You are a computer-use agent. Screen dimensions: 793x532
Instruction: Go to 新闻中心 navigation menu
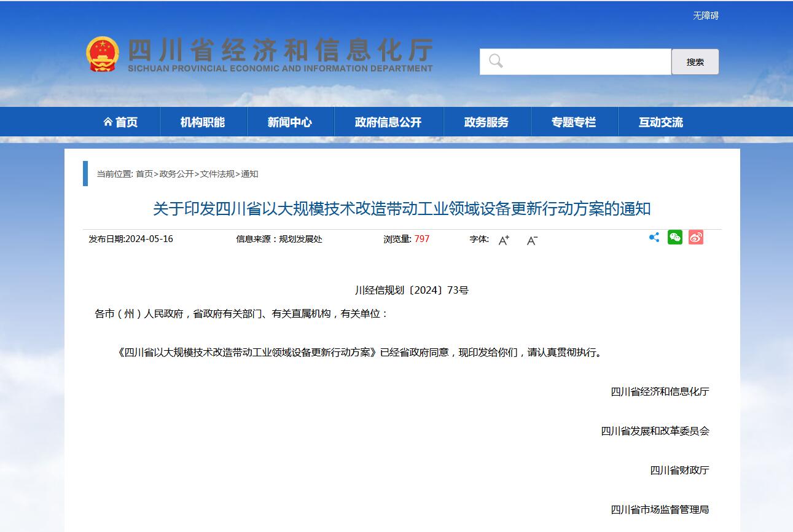tap(290, 122)
